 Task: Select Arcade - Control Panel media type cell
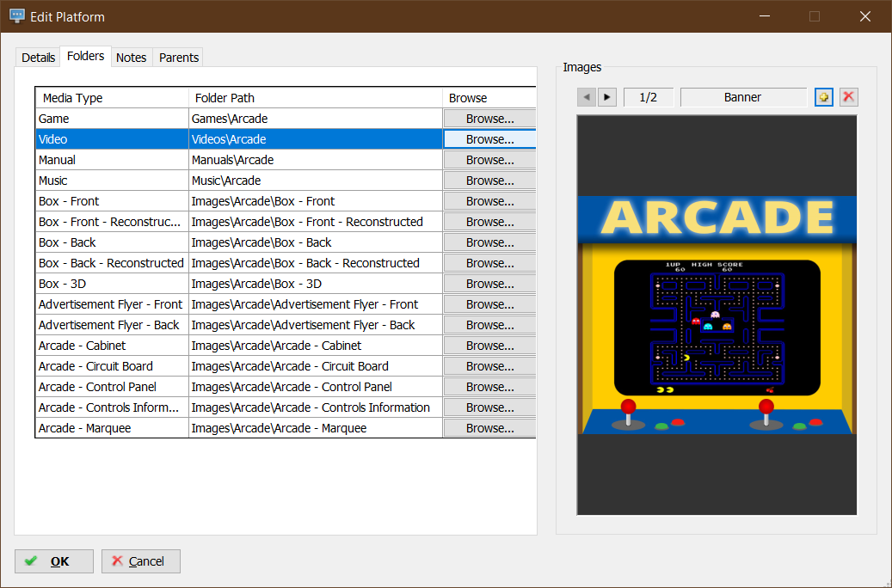pos(112,387)
